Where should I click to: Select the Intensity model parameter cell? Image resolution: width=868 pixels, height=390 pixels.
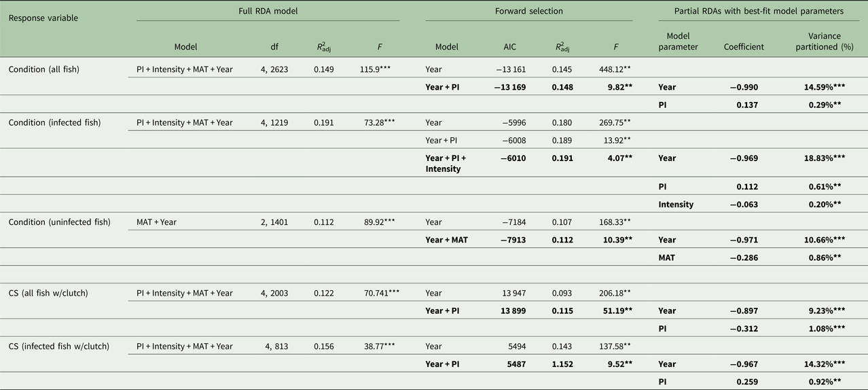point(676,204)
